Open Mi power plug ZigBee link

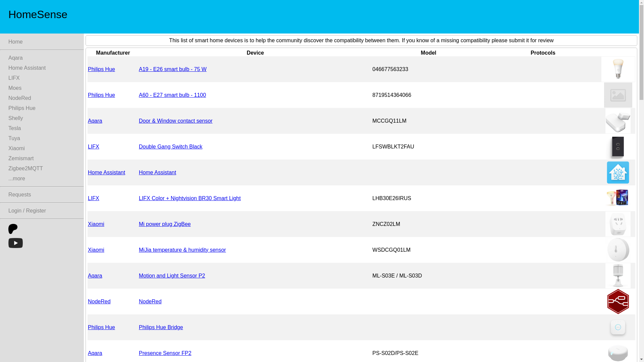[165, 224]
